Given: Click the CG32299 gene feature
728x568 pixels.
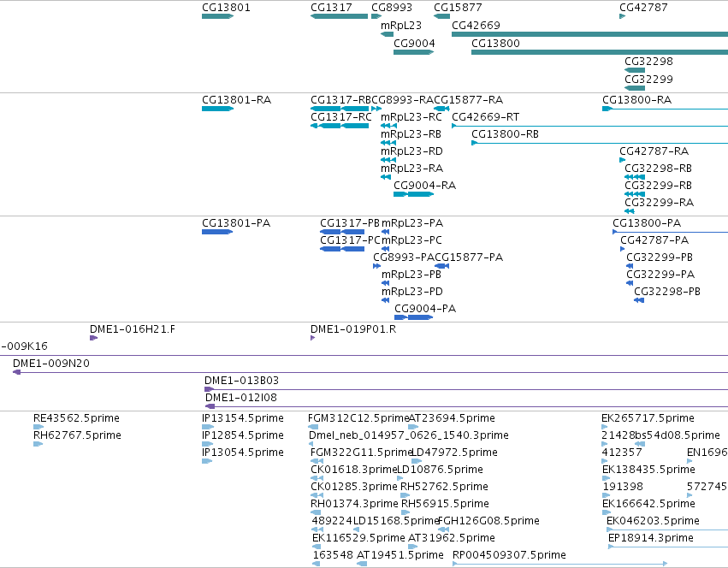Looking at the screenshot, I should 635,88.
